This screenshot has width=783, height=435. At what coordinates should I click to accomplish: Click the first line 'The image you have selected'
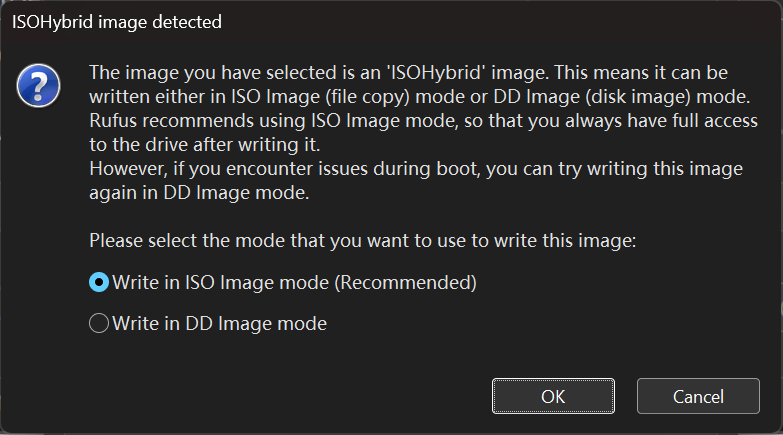pyautogui.click(x=408, y=73)
